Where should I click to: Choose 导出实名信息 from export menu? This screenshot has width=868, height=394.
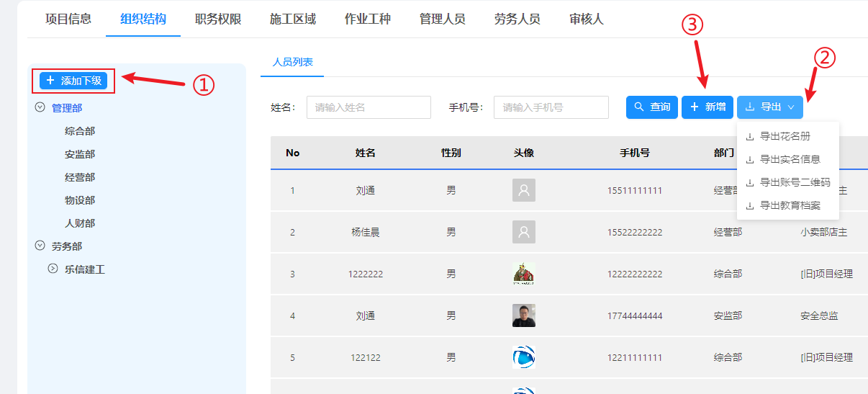coord(790,159)
